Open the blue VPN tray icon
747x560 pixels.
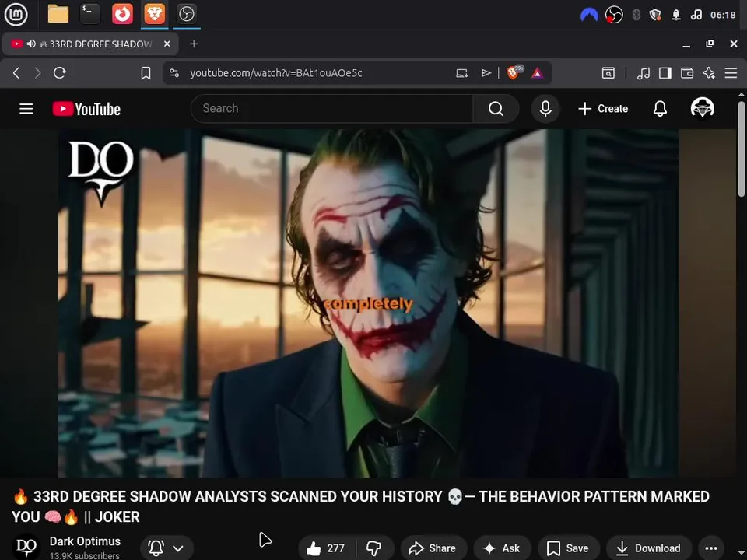(x=589, y=15)
